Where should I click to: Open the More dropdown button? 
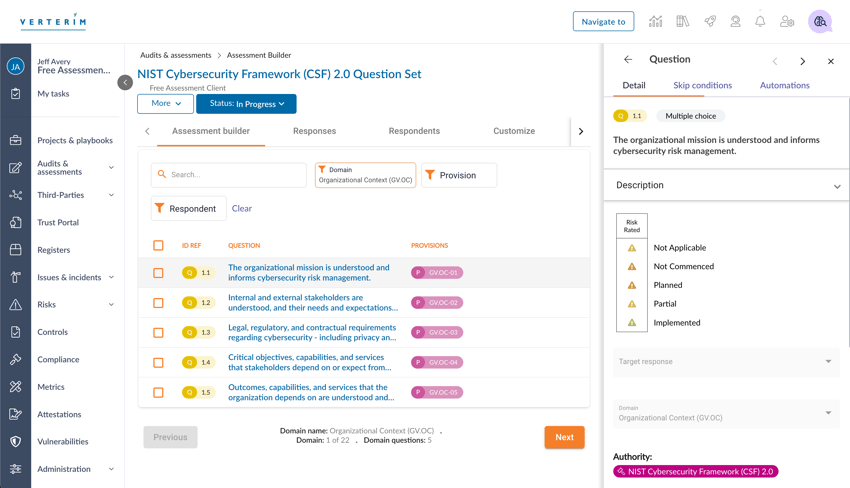[165, 104]
